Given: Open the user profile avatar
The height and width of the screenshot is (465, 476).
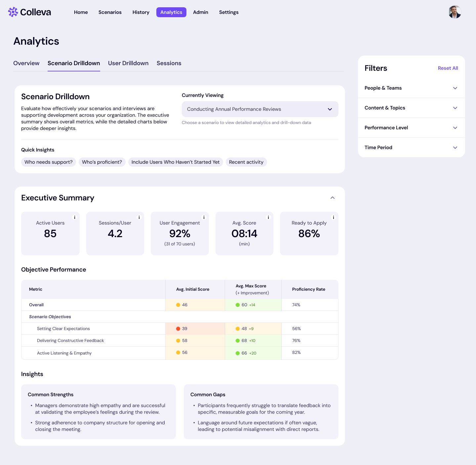Looking at the screenshot, I should point(455,12).
